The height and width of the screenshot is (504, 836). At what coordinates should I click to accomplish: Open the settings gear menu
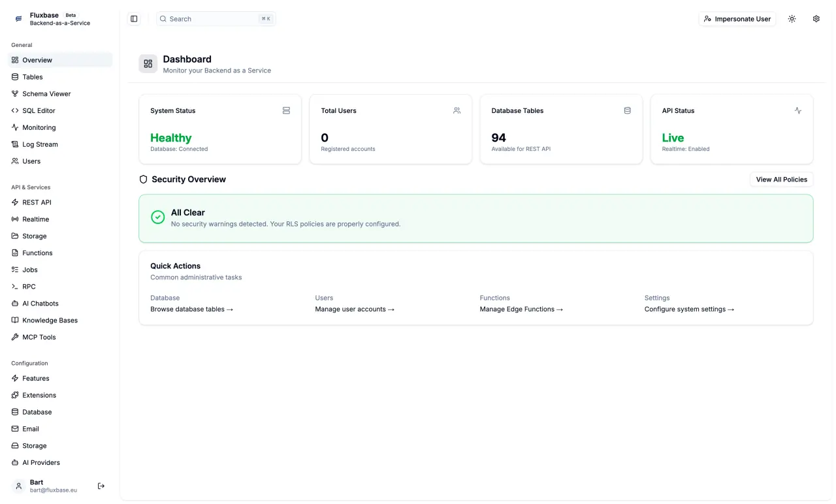pos(816,18)
